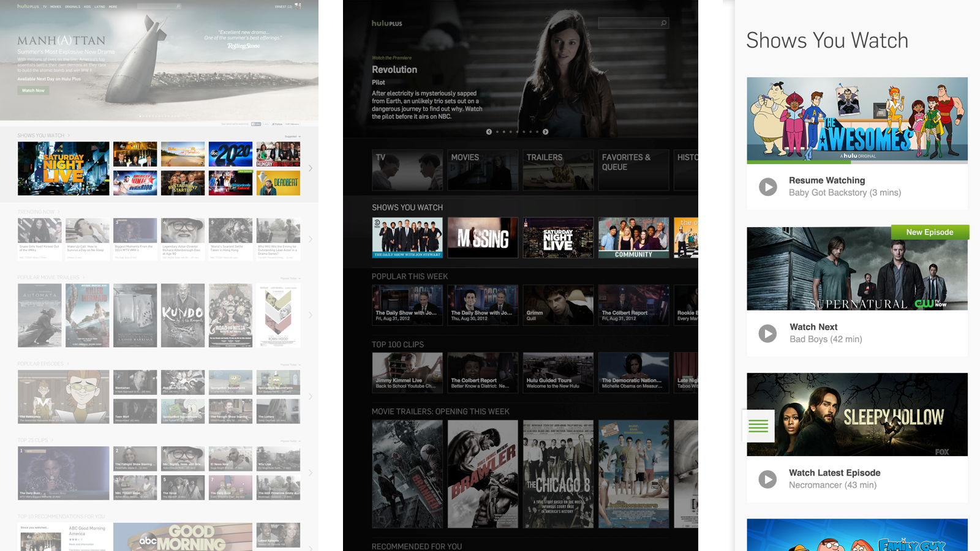This screenshot has height=551, width=980.
Task: Play Watch Next Bad Boys episode
Action: pyautogui.click(x=767, y=334)
